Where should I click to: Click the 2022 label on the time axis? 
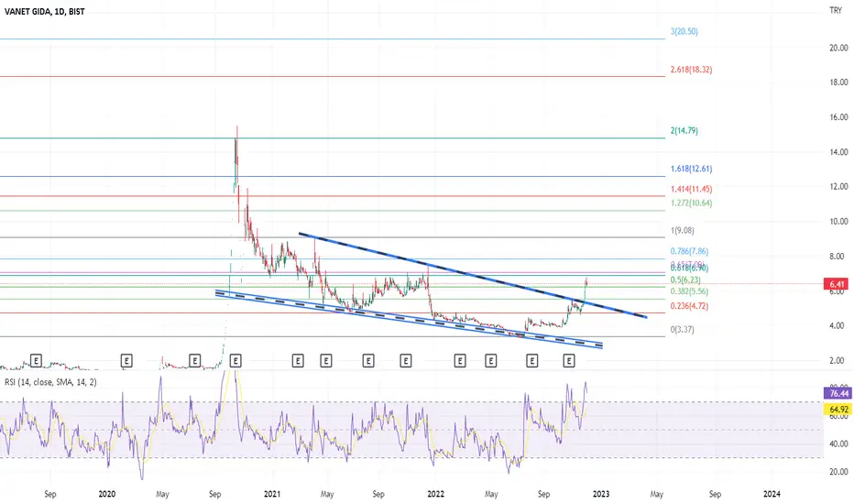point(436,494)
